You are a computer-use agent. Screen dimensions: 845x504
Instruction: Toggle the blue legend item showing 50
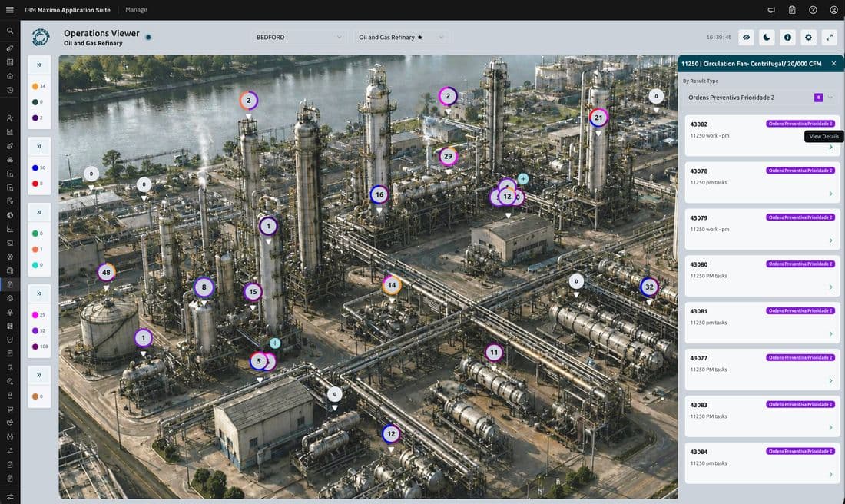[x=39, y=167]
